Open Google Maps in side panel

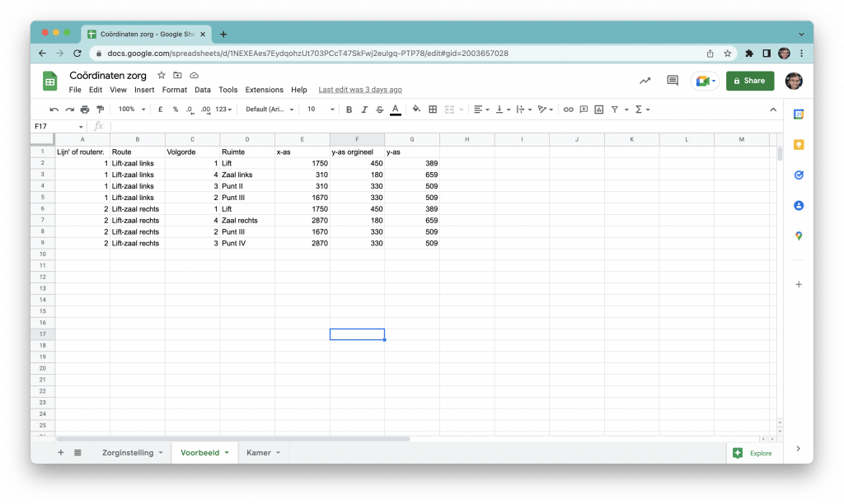[x=798, y=236]
